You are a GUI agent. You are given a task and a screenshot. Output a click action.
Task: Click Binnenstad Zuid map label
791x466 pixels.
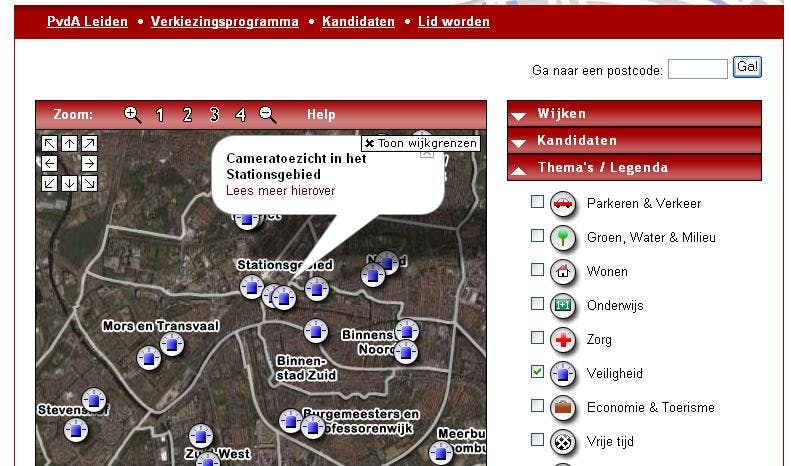(x=306, y=368)
